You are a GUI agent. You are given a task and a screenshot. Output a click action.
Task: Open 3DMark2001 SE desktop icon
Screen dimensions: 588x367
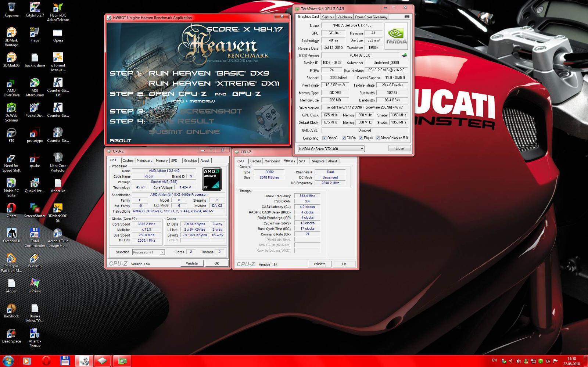58,212
